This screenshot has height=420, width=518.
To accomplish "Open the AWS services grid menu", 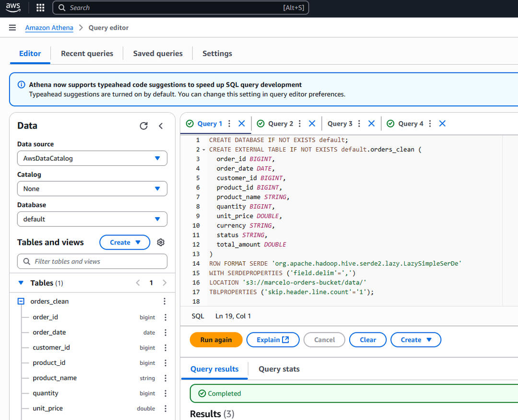I will coord(40,8).
